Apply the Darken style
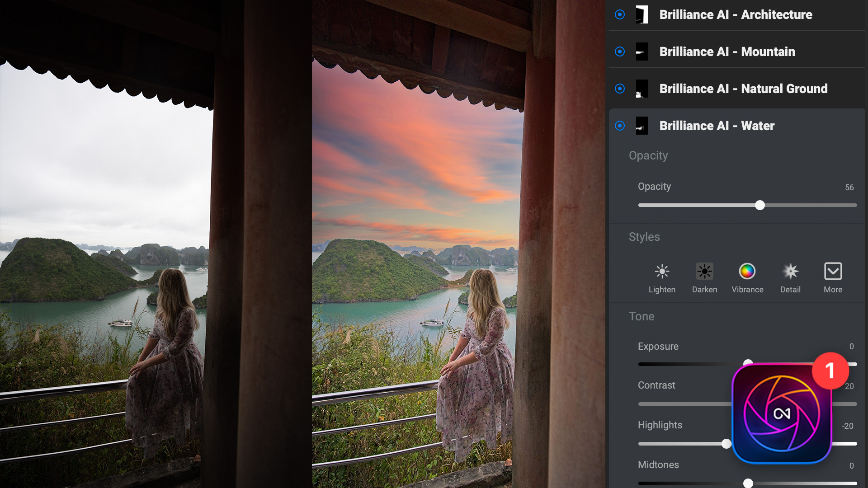The width and height of the screenshot is (868, 488). [x=704, y=271]
